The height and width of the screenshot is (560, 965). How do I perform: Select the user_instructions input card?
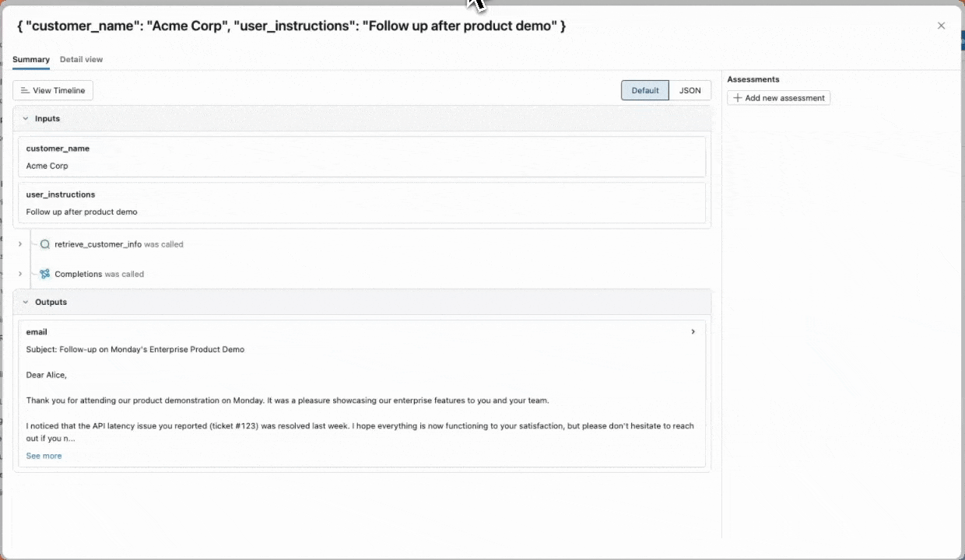(x=362, y=203)
